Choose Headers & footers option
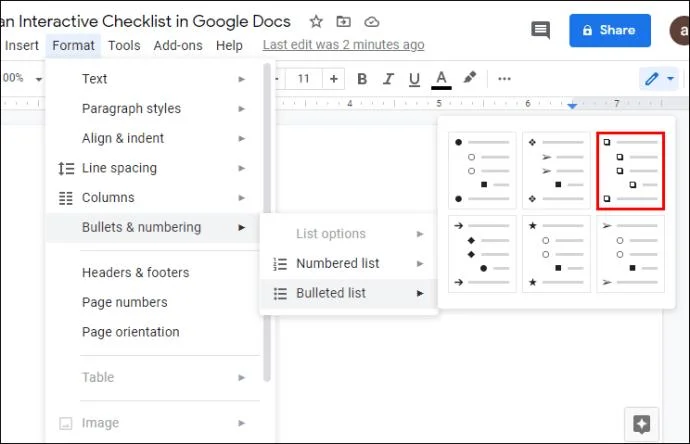The height and width of the screenshot is (444, 690). click(x=152, y=272)
